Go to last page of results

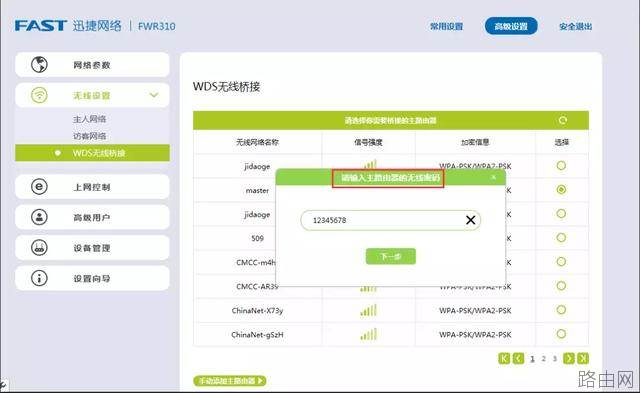click(x=583, y=358)
